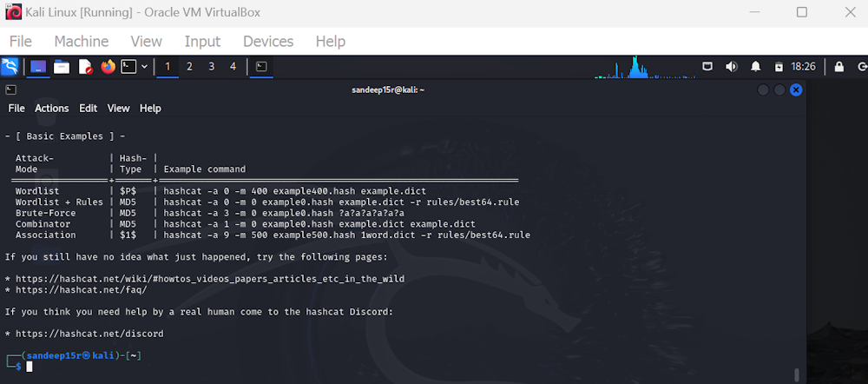Switch to workspace 3
868x384 pixels.
pos(212,67)
